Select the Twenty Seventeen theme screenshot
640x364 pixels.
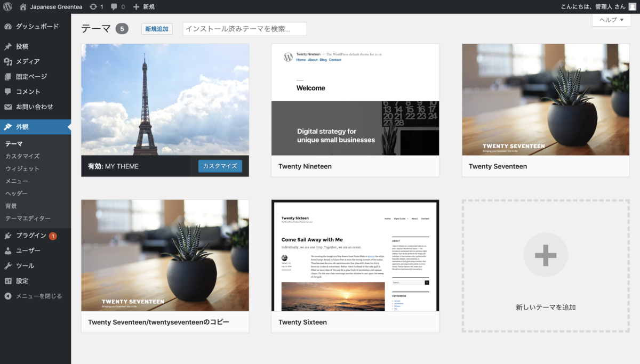click(x=546, y=100)
